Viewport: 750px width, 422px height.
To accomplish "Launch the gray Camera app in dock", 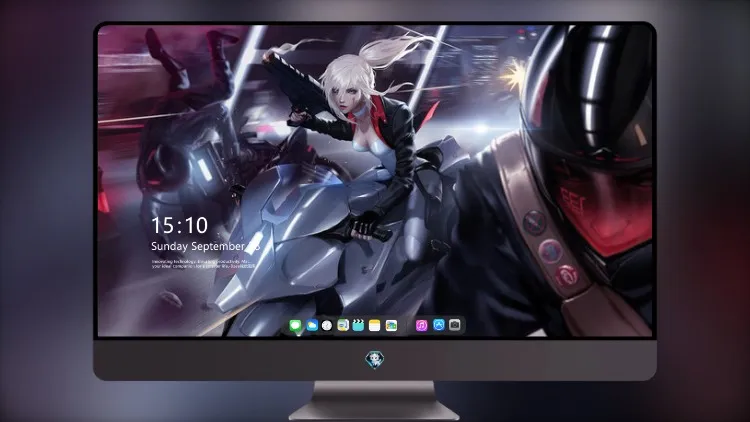I will (x=455, y=325).
